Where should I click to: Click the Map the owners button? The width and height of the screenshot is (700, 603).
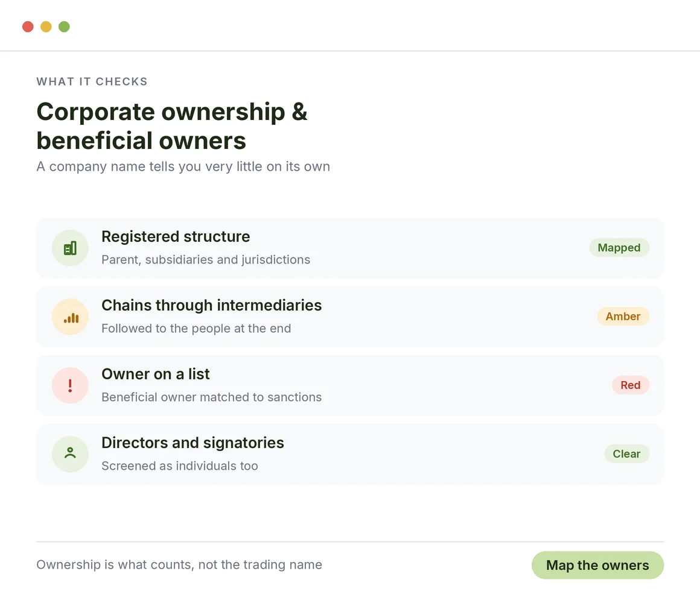point(597,565)
